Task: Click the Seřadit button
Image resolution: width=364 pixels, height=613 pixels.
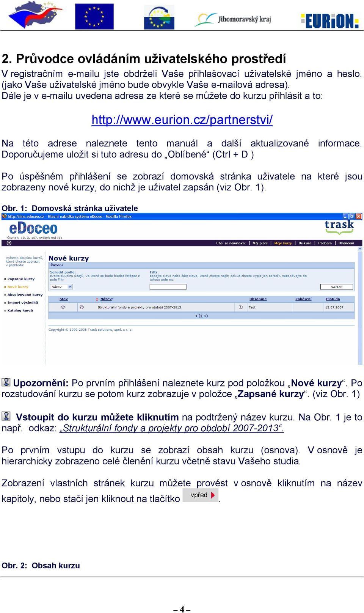Action: 336,287
